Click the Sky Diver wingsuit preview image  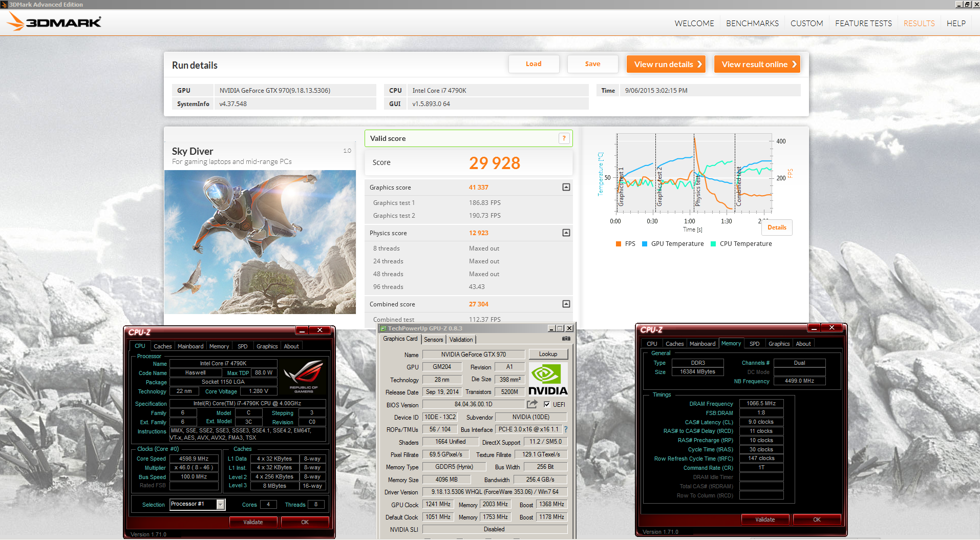[x=260, y=242]
